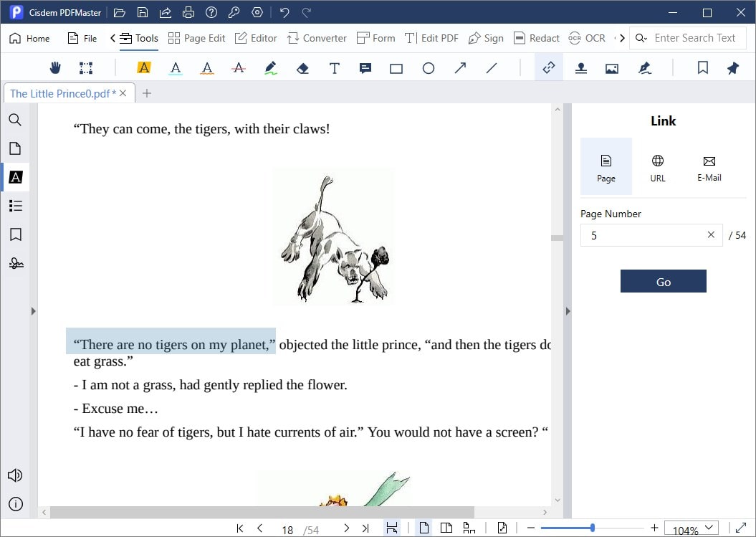This screenshot has width=756, height=537.
Task: Open the zoom percentage dropdown
Action: 709,528
